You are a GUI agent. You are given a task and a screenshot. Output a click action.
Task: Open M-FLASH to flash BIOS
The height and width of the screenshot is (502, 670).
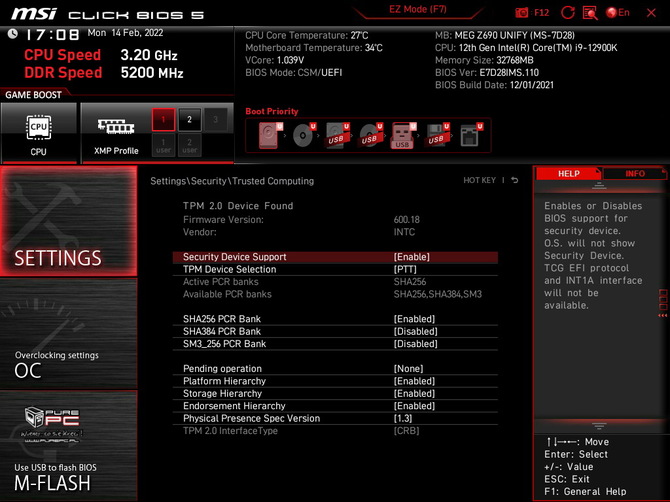(69, 446)
